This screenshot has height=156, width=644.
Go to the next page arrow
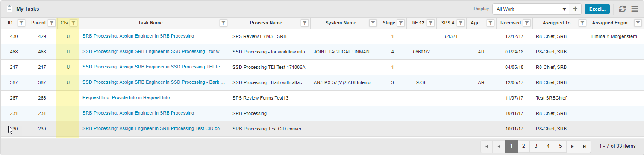coord(573,146)
